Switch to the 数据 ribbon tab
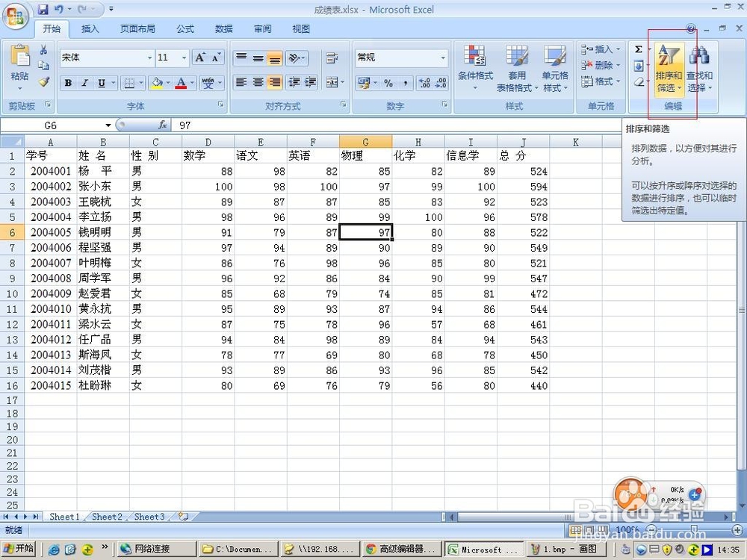Viewport: 747px width, 560px height. pyautogui.click(x=223, y=29)
